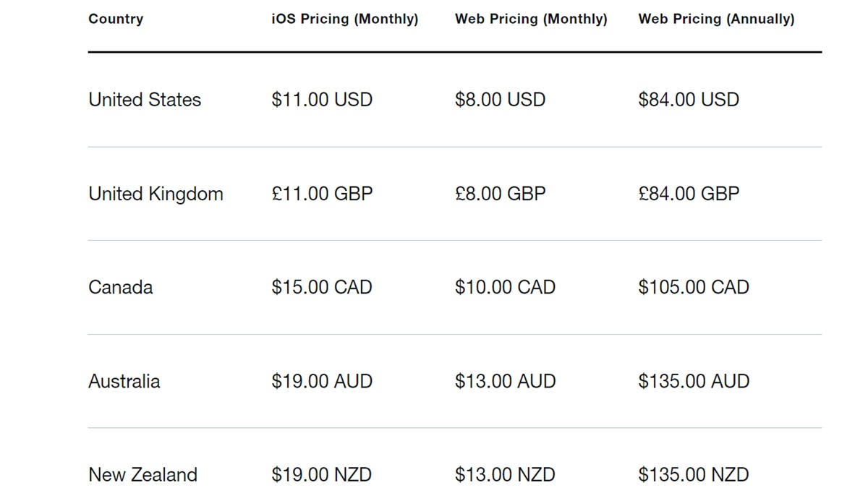The image size is (868, 488).
Task: Click the $15.00 CAD iOS price
Action: [x=322, y=288]
